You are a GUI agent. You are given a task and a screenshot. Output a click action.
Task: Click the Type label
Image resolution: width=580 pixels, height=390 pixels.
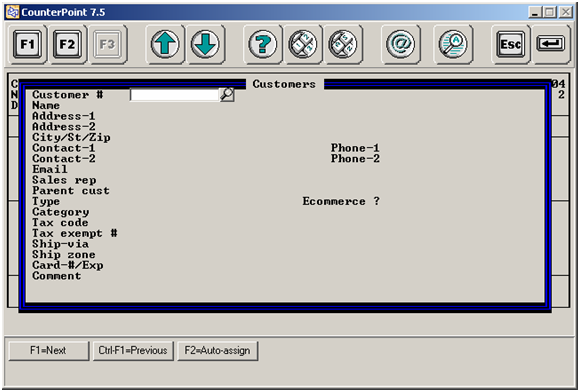point(46,202)
